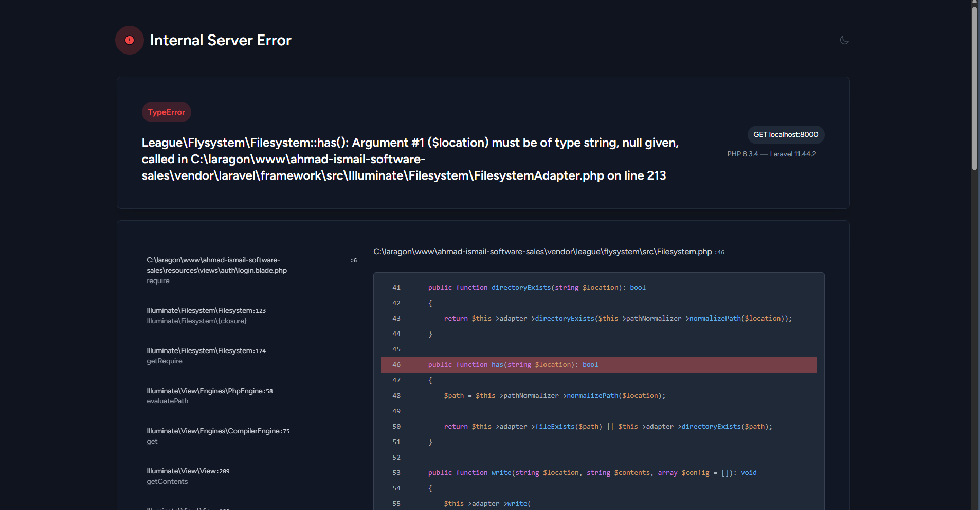
Task: Click the Filesystem.php file path heading
Action: tap(542, 252)
